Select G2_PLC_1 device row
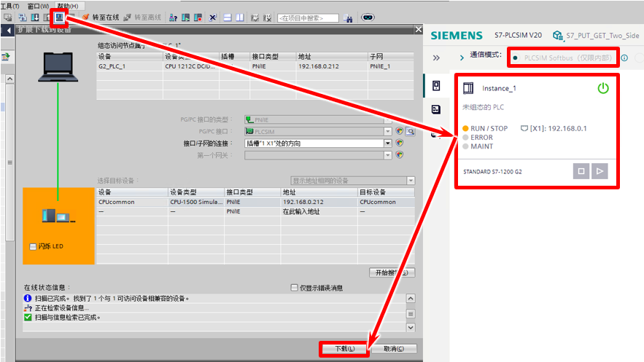The image size is (644, 362). point(255,66)
